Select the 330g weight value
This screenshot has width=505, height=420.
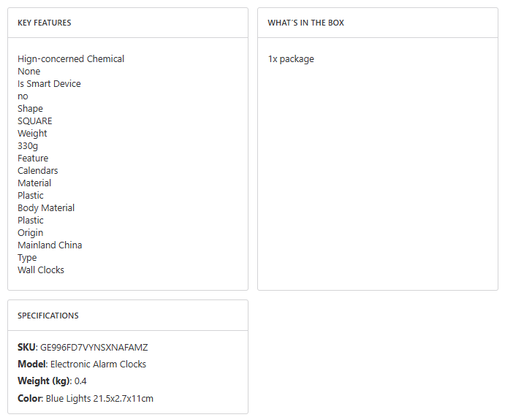[x=28, y=146]
